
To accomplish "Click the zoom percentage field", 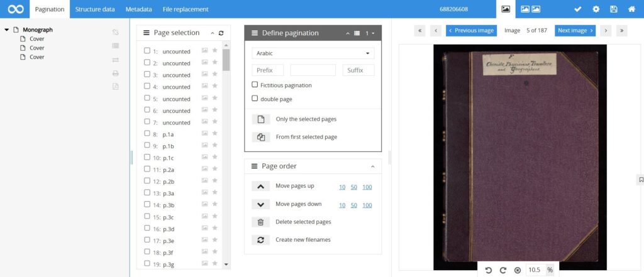I will point(535,270).
